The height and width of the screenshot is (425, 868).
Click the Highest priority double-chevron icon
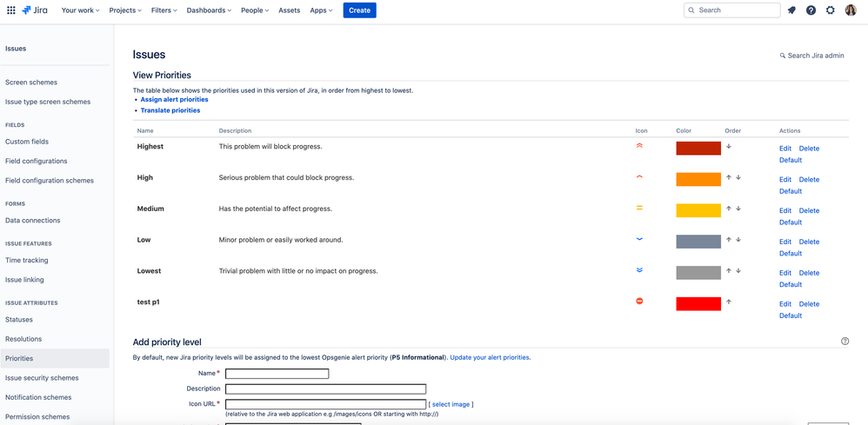pyautogui.click(x=639, y=146)
